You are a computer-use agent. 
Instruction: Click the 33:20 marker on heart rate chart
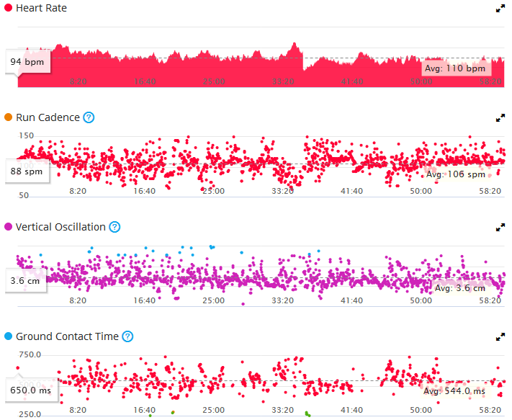pos(283,81)
